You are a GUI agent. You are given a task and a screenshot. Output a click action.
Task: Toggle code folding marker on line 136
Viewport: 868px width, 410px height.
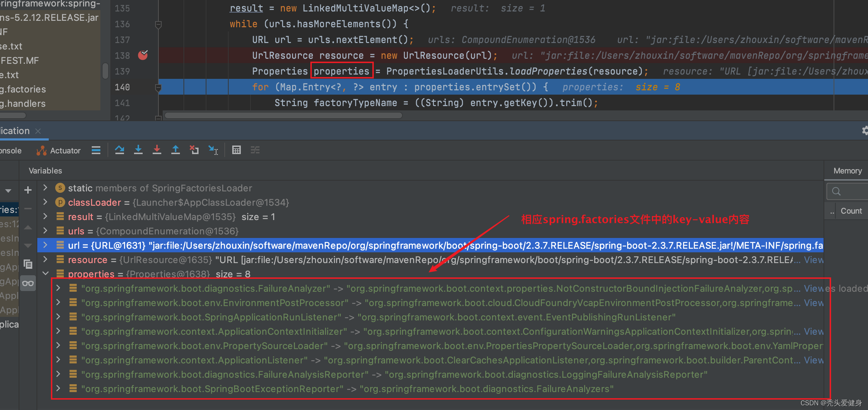click(x=158, y=24)
